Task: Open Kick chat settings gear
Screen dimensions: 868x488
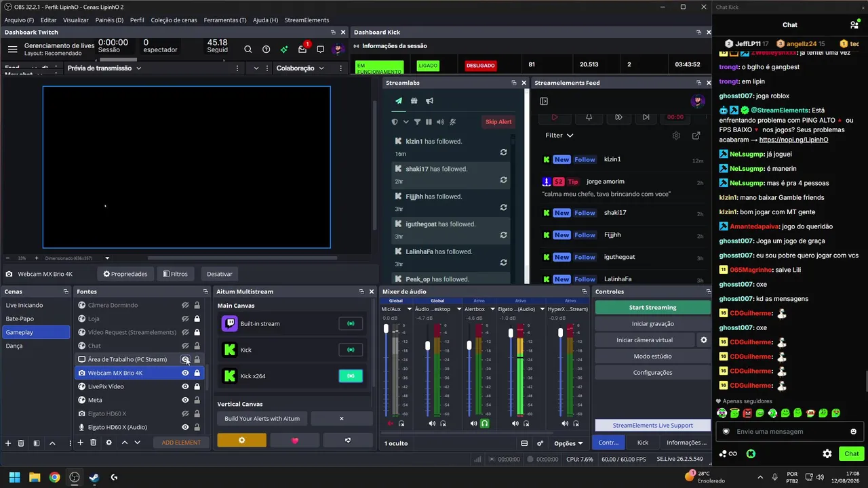Action: pyautogui.click(x=827, y=453)
